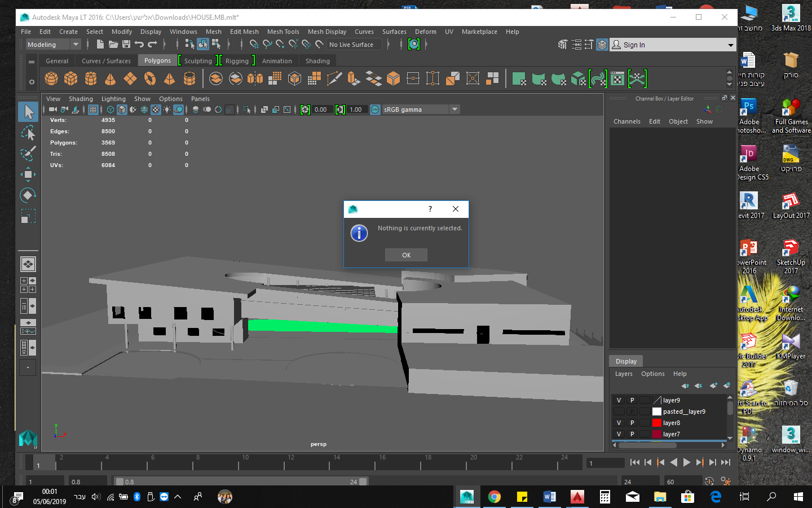The image size is (812, 508).
Task: Activate the Paint Selection tool
Action: [x=28, y=153]
